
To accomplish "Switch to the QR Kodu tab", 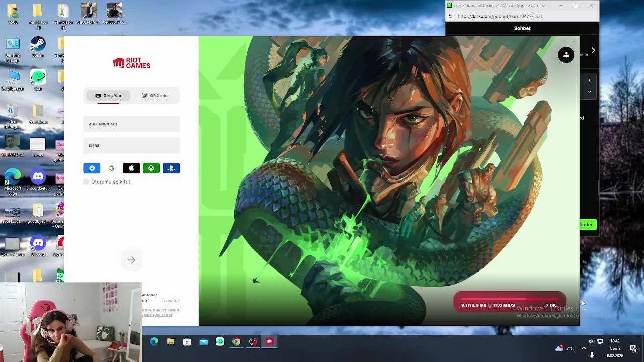I will click(x=154, y=96).
